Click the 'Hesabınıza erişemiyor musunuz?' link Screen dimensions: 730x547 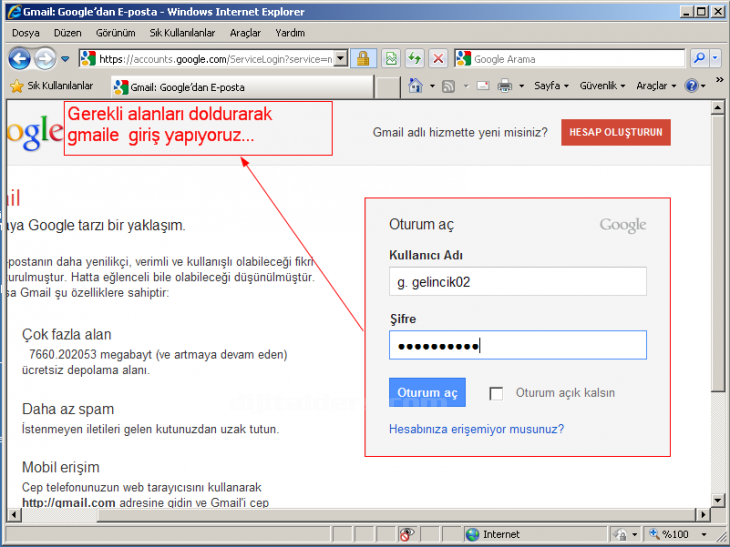476,429
